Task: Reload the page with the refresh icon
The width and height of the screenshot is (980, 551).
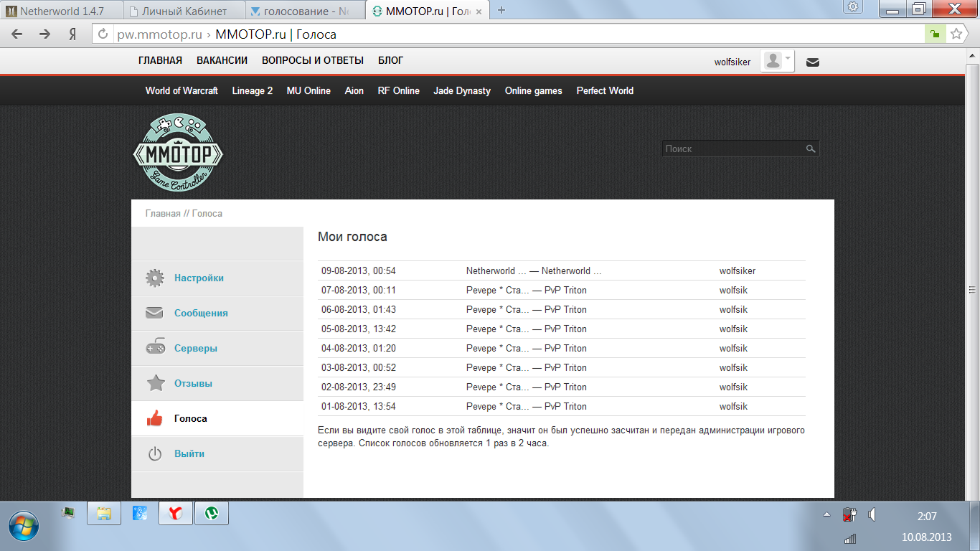Action: coord(103,34)
